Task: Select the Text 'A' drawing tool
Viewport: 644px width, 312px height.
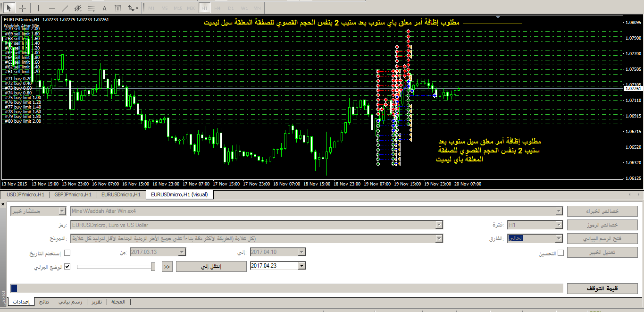Action: 104,8
